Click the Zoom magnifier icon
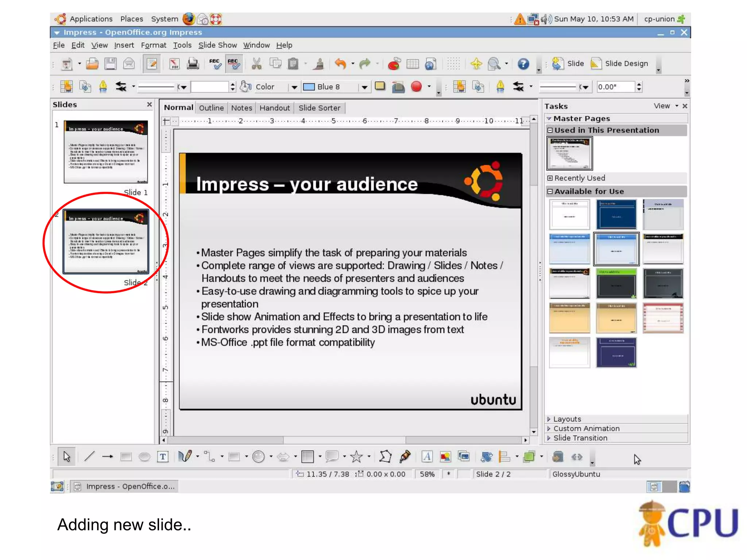Screen dimensions: 747x560 point(494,64)
